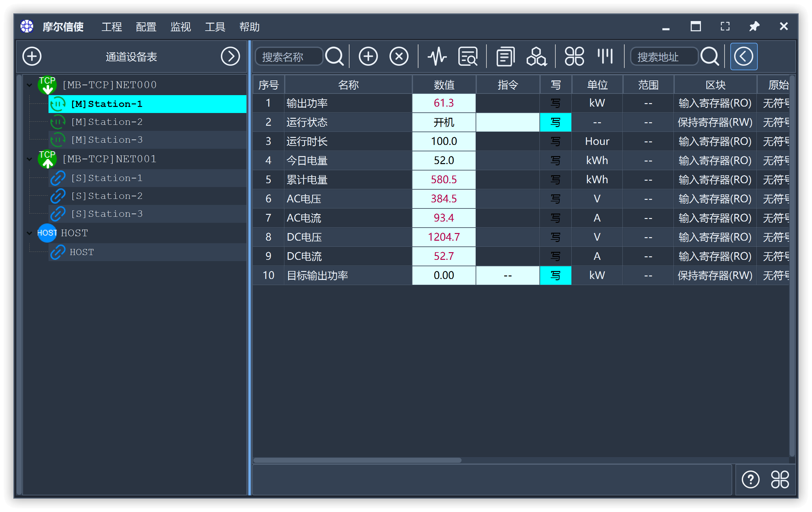
Task: Click the 摩尔信使 app logo icon
Action: pyautogui.click(x=26, y=26)
